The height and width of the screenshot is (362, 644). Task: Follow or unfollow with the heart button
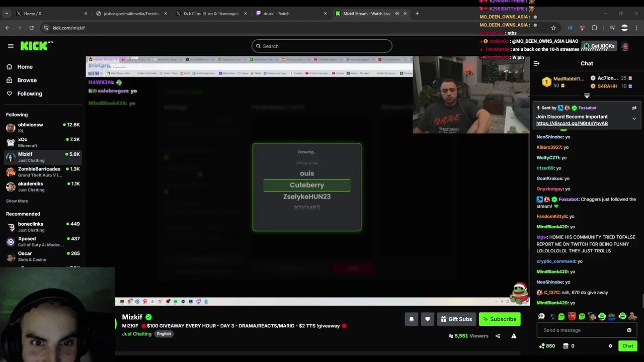point(428,319)
